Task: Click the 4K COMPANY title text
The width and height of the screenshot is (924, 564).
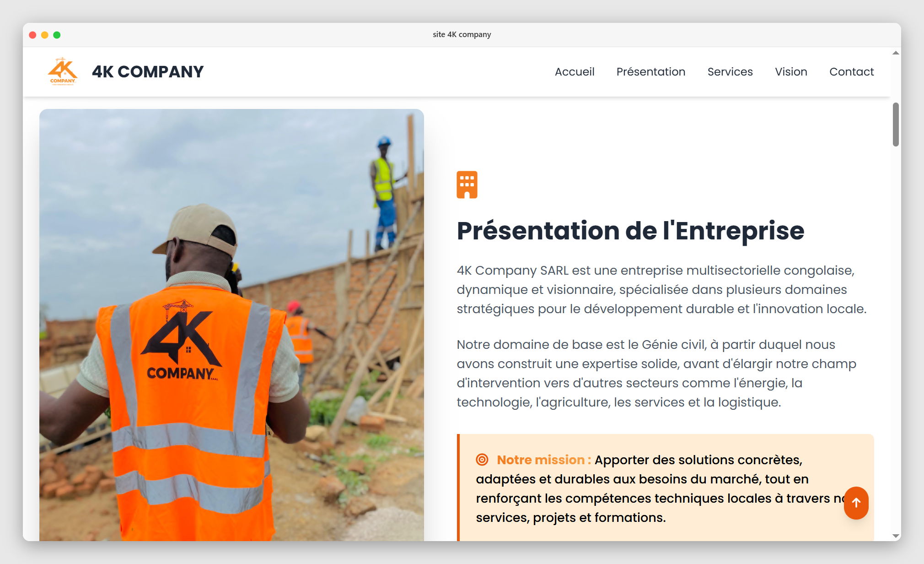Action: pos(148,71)
